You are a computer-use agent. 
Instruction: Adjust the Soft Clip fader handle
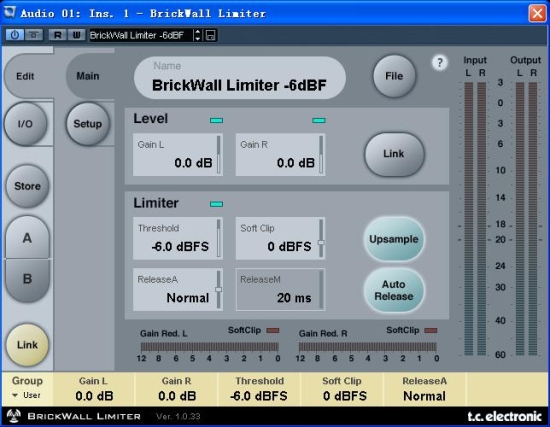tap(321, 242)
